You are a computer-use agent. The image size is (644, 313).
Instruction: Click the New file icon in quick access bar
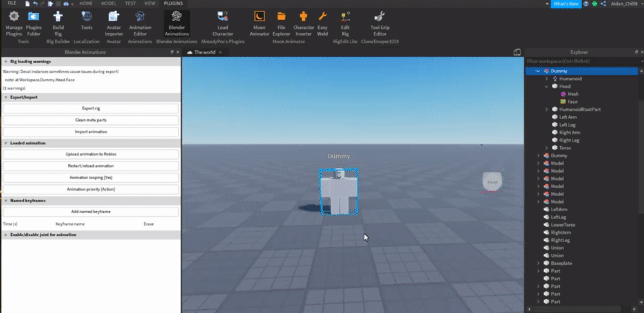pyautogui.click(x=28, y=4)
